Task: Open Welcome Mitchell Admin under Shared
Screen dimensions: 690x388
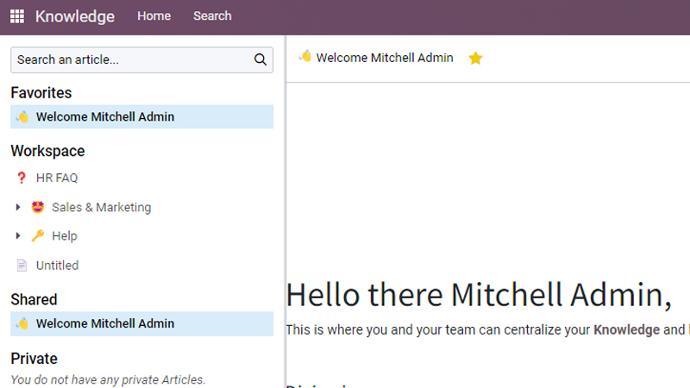Action: point(142,324)
